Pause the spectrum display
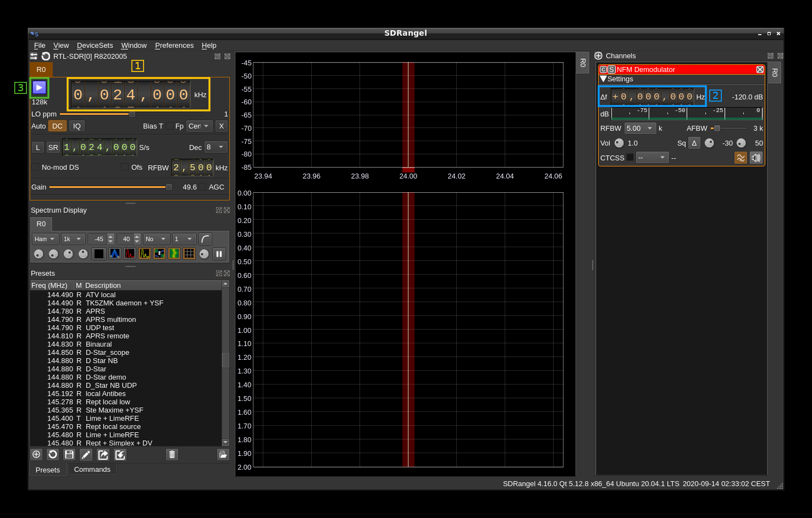Viewport: 812px width, 518px height. pyautogui.click(x=219, y=254)
